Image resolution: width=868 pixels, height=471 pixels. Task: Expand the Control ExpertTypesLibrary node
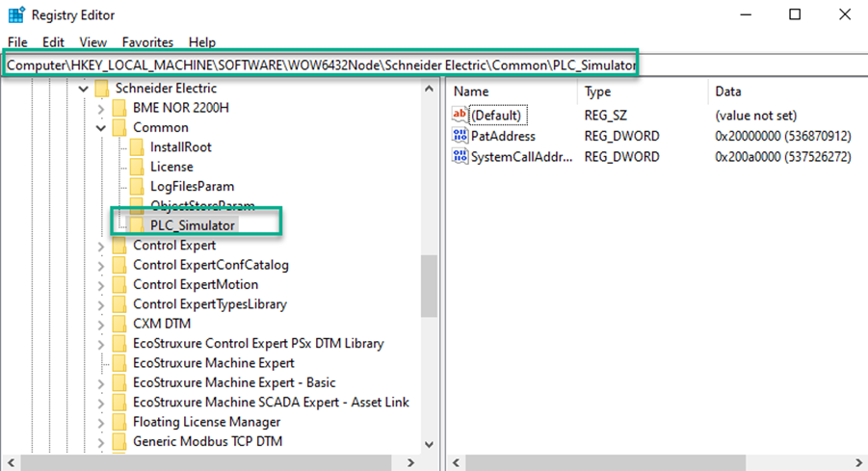[101, 305]
